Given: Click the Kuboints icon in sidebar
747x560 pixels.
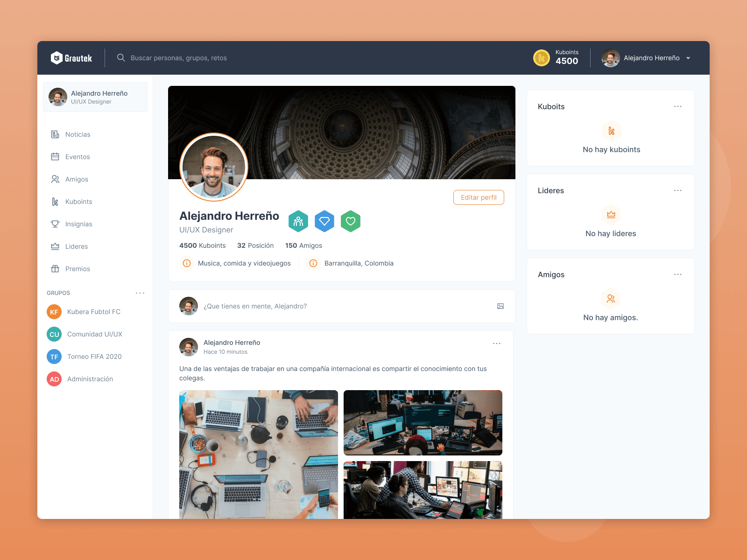Looking at the screenshot, I should [55, 202].
